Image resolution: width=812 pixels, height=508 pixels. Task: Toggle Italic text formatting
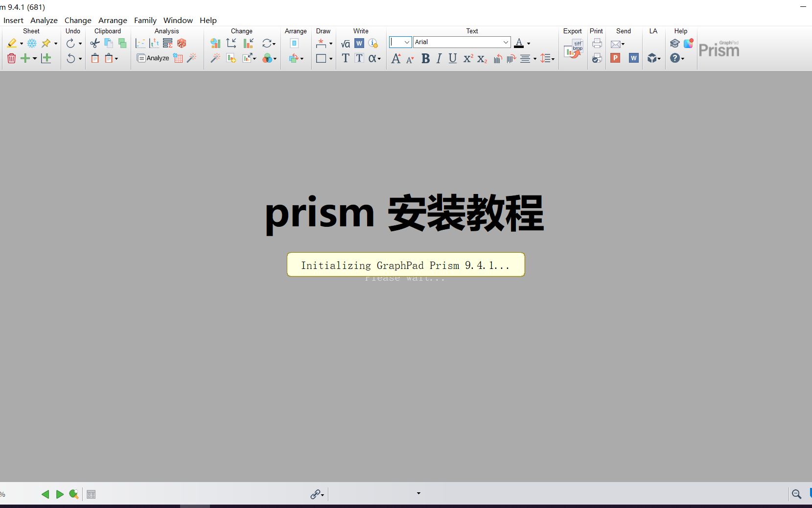pos(439,59)
